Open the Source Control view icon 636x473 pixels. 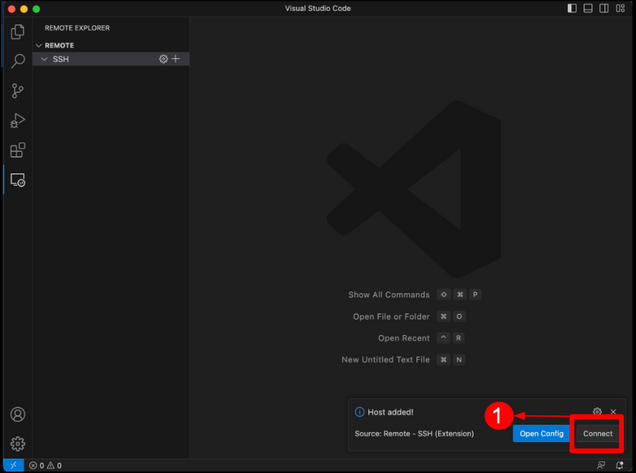click(x=17, y=91)
